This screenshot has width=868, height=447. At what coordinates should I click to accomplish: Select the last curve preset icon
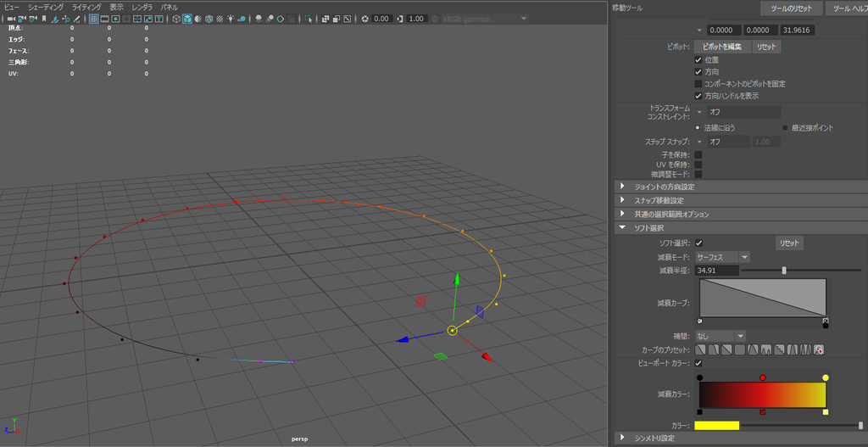pyautogui.click(x=819, y=350)
